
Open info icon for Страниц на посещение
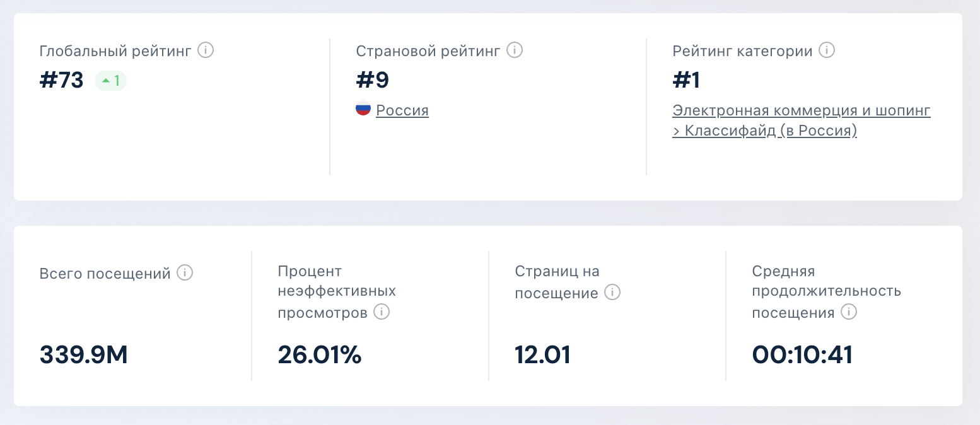612,293
